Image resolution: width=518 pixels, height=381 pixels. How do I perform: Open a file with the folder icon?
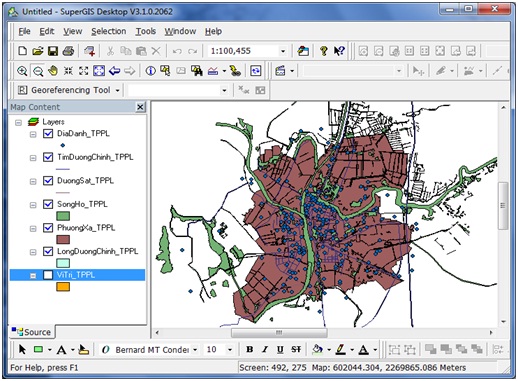click(38, 51)
